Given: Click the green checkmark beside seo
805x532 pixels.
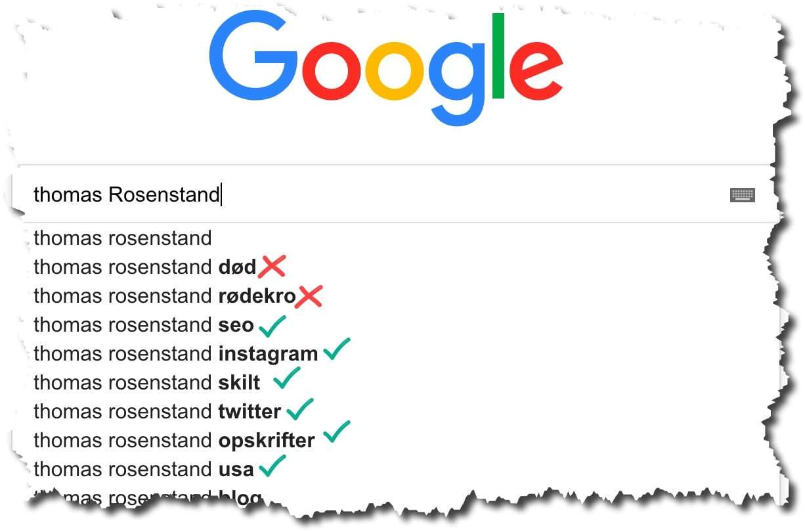Looking at the screenshot, I should pos(272,324).
